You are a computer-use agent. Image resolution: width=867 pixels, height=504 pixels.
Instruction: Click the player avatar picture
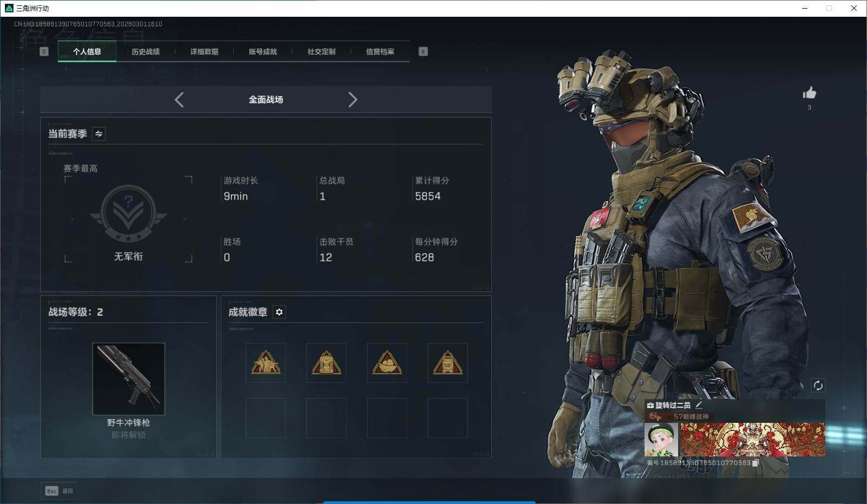(661, 439)
